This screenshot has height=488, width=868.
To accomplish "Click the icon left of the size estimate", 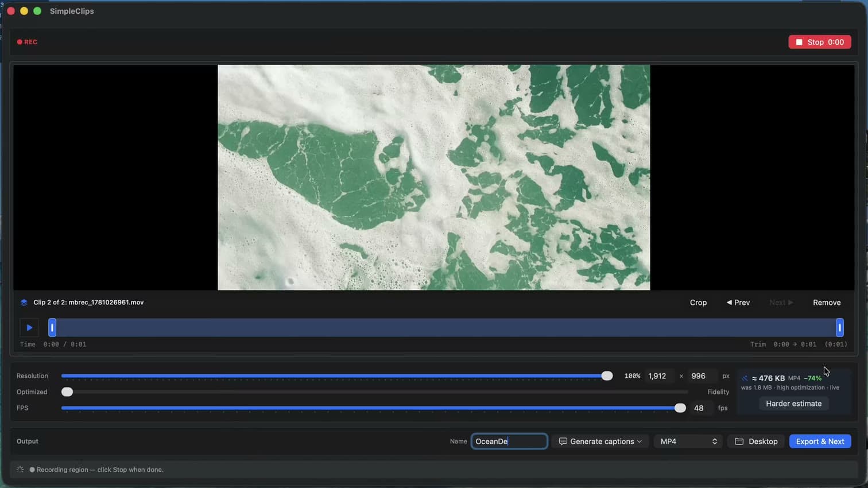I will [745, 378].
